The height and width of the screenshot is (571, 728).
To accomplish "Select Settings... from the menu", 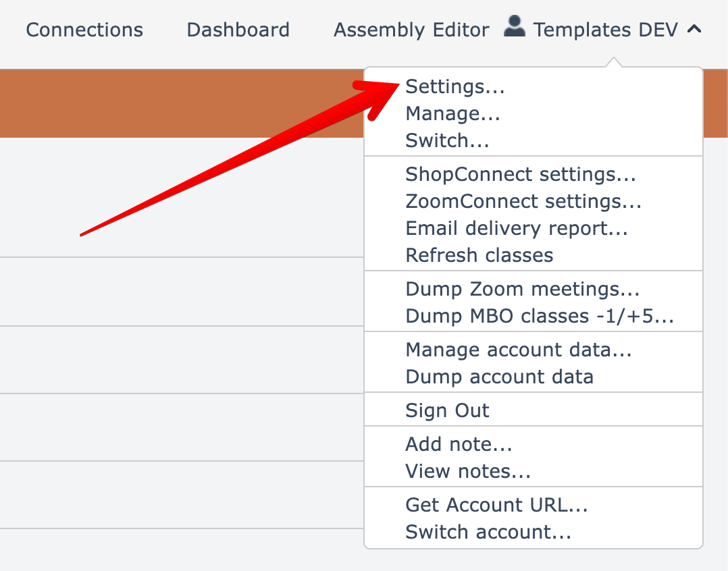I will pyautogui.click(x=454, y=86).
